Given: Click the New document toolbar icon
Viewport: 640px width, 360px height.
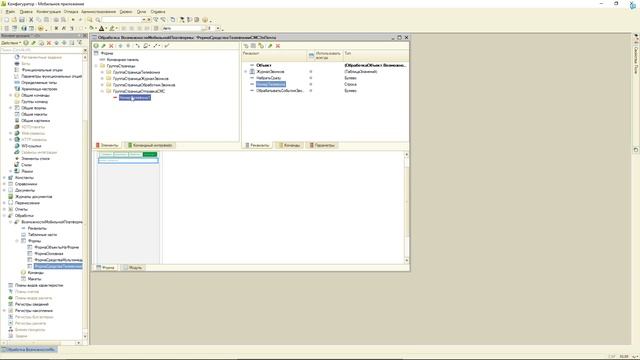Looking at the screenshot, I should tap(6, 20).
